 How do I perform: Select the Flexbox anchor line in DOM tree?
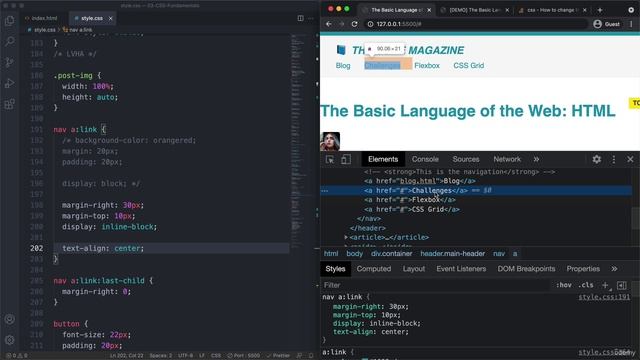coord(410,200)
